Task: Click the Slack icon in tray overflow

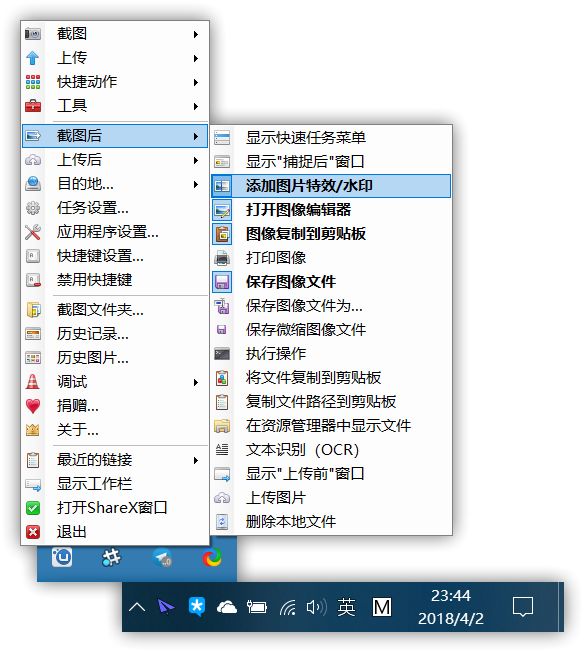Action: (x=111, y=557)
